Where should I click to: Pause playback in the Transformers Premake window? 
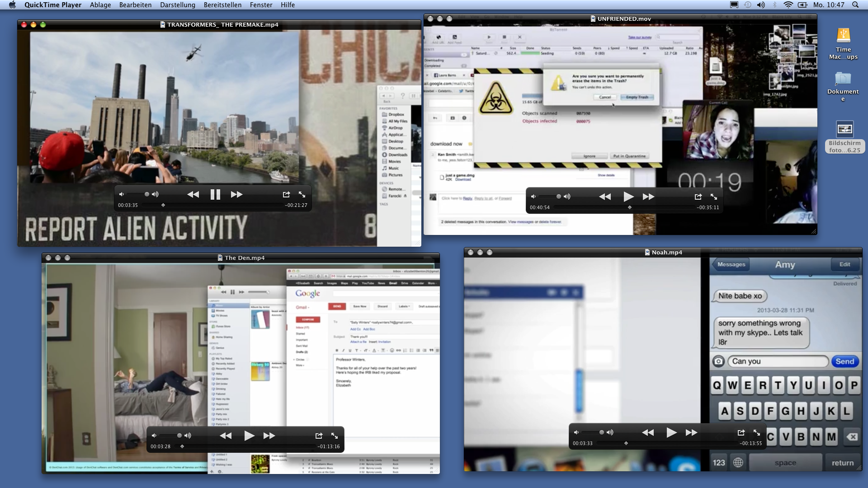215,194
